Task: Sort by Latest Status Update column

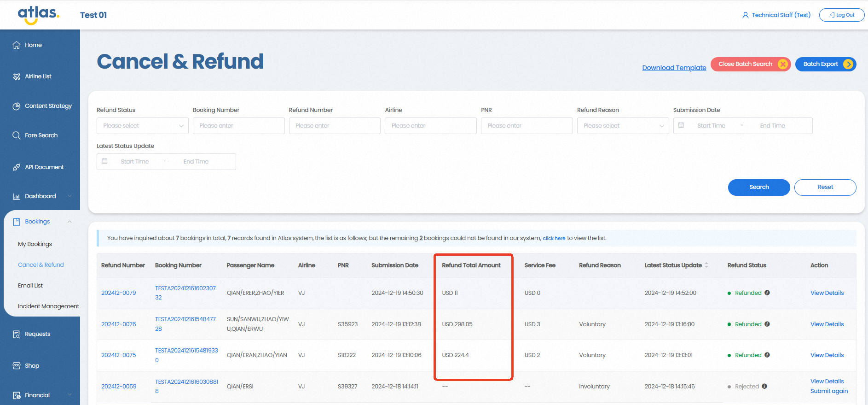Action: pos(706,265)
